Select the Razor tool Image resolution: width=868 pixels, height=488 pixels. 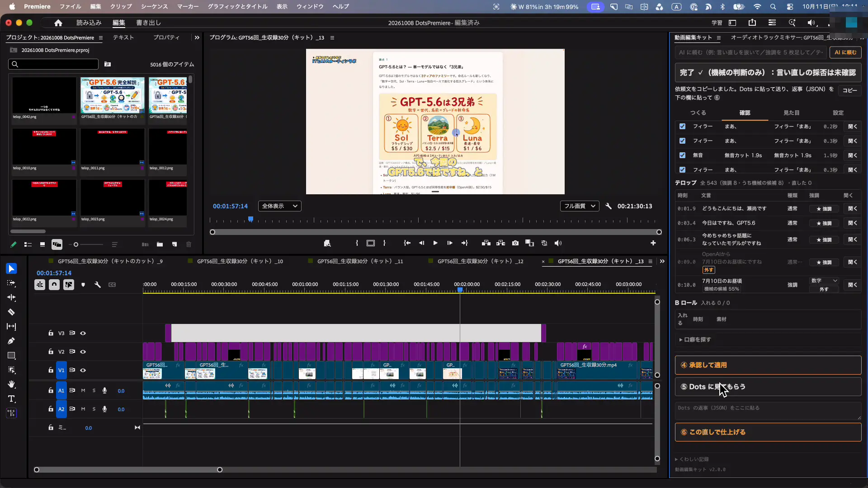coord(11,312)
